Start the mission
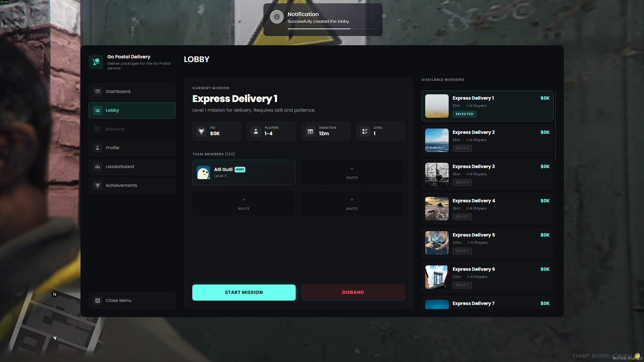This screenshot has height=362, width=644. click(x=244, y=293)
